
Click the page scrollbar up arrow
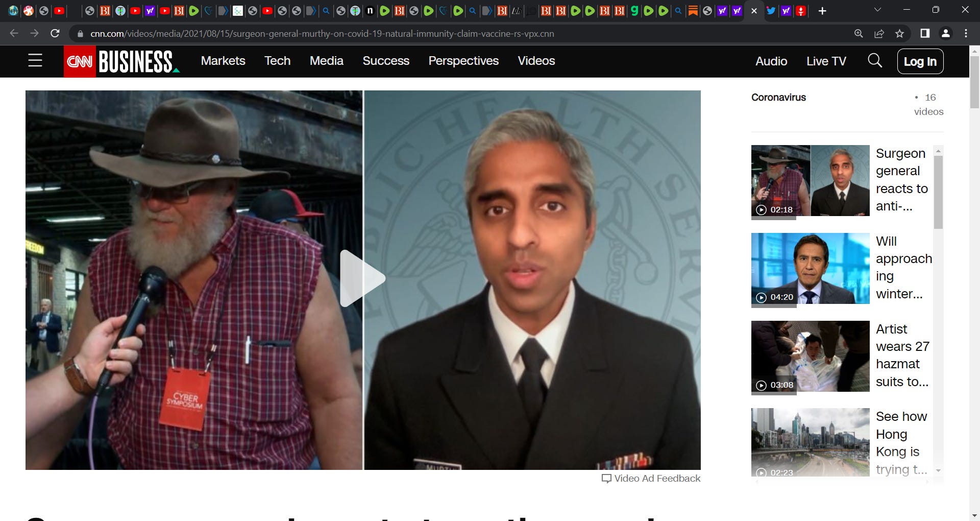(x=974, y=51)
